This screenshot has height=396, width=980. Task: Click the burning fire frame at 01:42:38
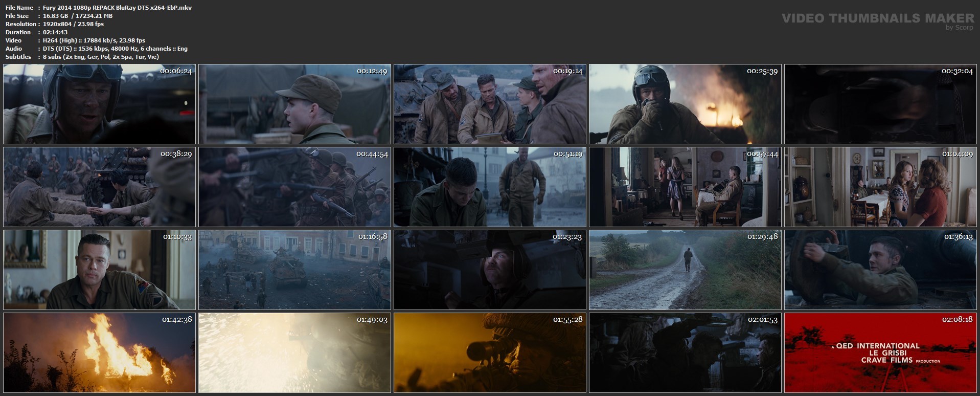point(99,353)
